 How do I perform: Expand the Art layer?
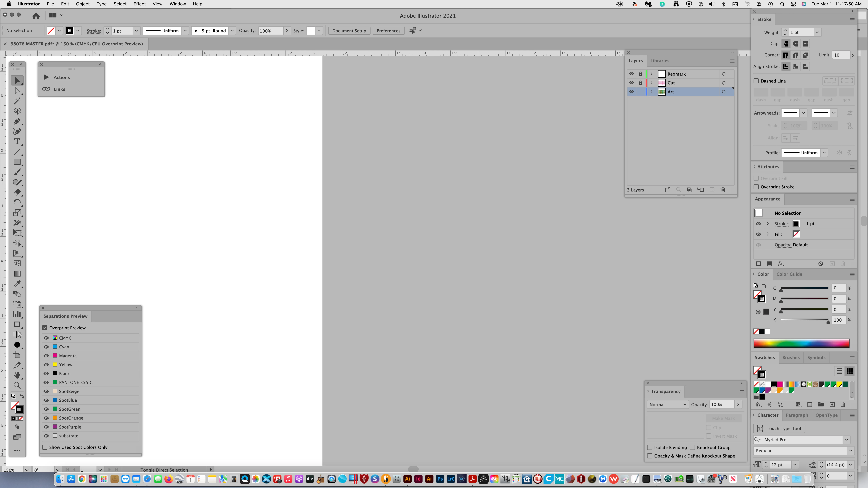pos(651,92)
